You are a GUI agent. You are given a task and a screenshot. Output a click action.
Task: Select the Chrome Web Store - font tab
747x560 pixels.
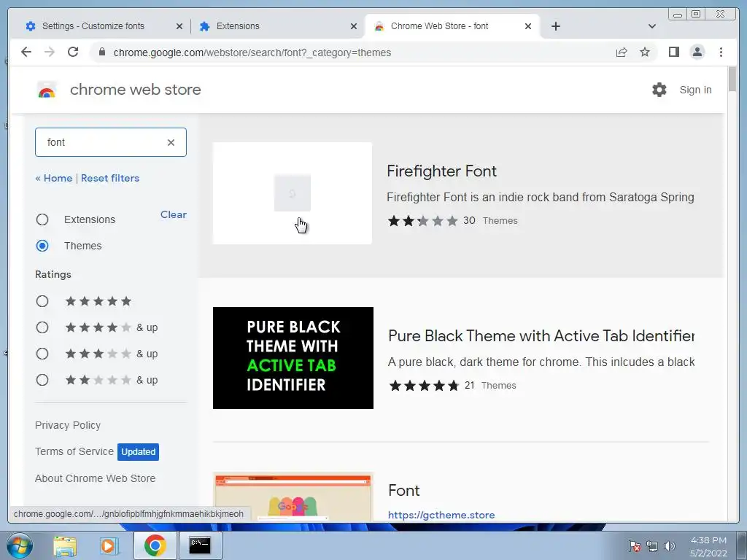[x=451, y=26]
